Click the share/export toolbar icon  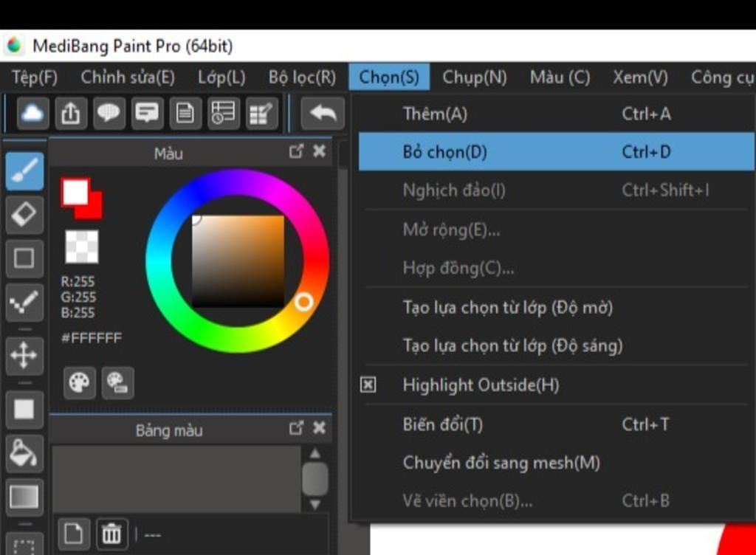point(71,114)
